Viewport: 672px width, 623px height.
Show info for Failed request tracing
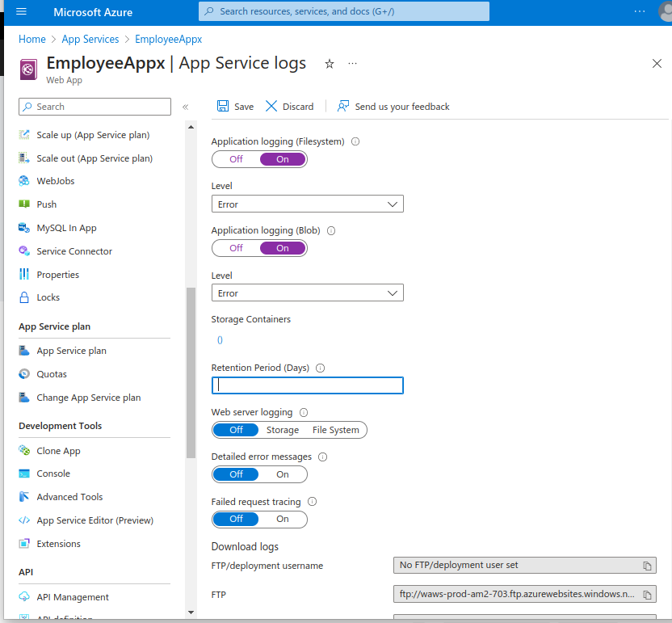point(312,502)
